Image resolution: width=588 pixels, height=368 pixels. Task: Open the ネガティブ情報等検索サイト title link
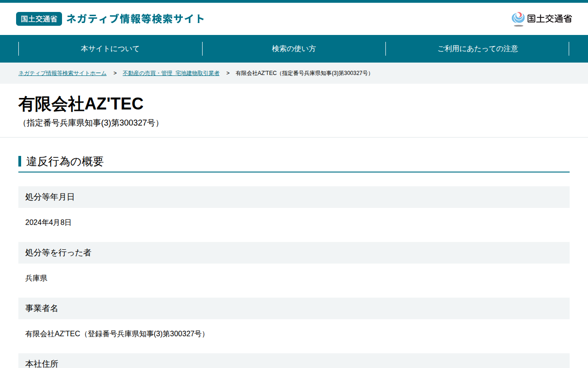click(136, 19)
